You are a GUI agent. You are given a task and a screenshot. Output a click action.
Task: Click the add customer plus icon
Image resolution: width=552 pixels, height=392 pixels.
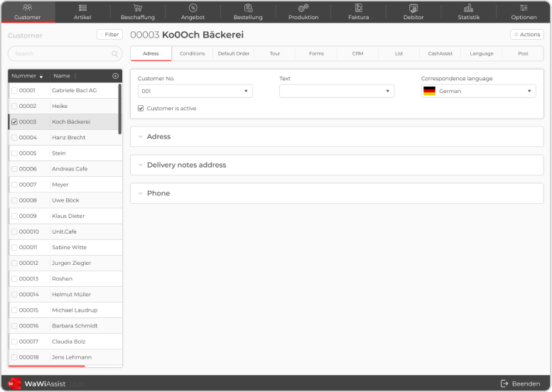(x=115, y=76)
